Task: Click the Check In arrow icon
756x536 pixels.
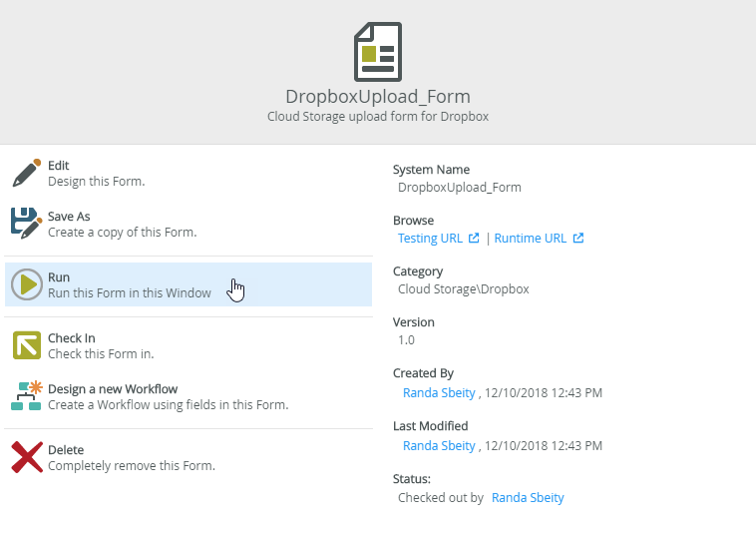Action: pos(27,345)
